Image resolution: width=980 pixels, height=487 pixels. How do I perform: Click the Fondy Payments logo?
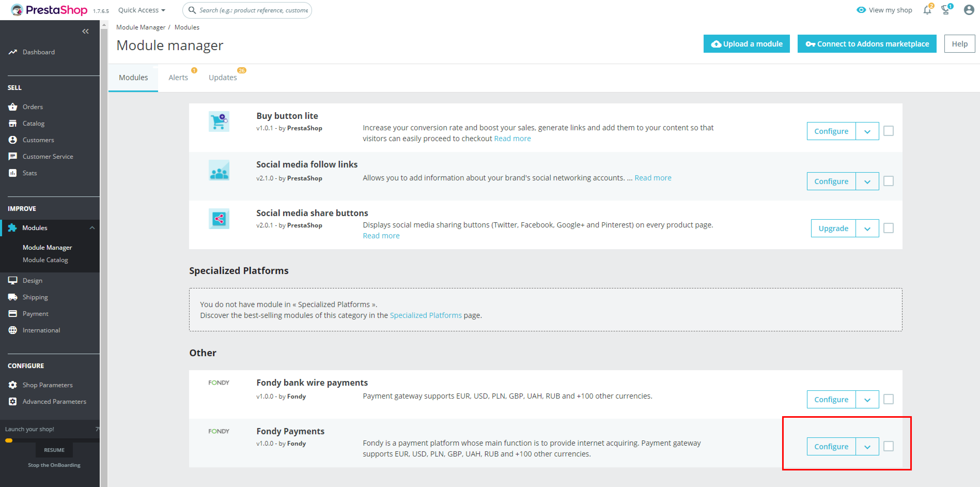pyautogui.click(x=219, y=431)
